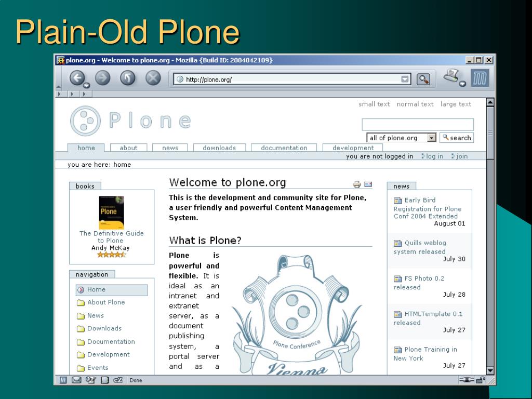Stop page loading with the Stop button
Viewport: 532px width, 399px height.
coord(153,78)
